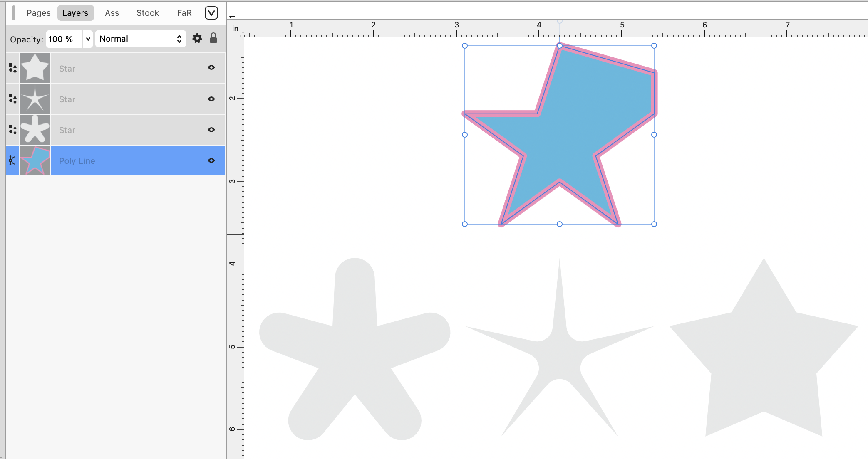Click the Poly Line layer thumbnail
The height and width of the screenshot is (459, 868).
click(35, 160)
